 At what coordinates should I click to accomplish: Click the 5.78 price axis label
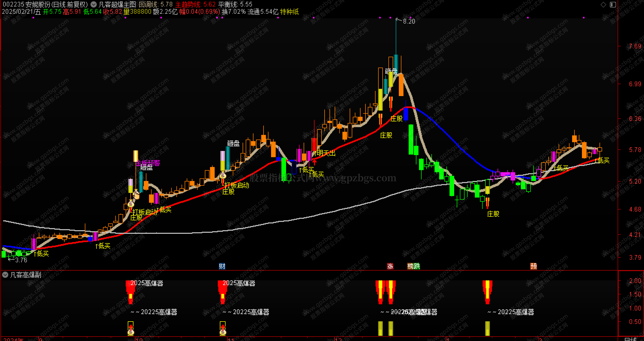point(635,150)
